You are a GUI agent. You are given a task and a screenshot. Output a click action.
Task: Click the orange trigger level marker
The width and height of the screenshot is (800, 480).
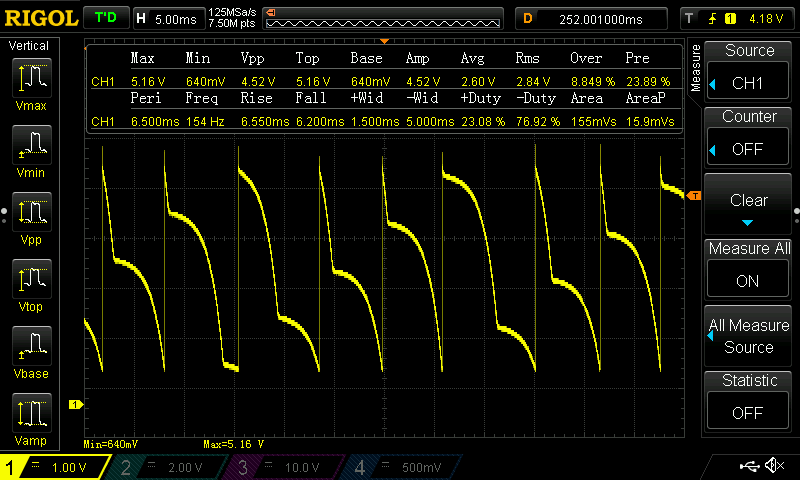click(x=694, y=194)
